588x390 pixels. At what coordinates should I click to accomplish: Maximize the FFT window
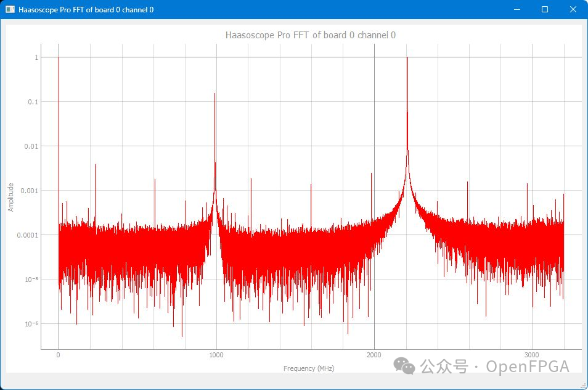[x=544, y=9]
